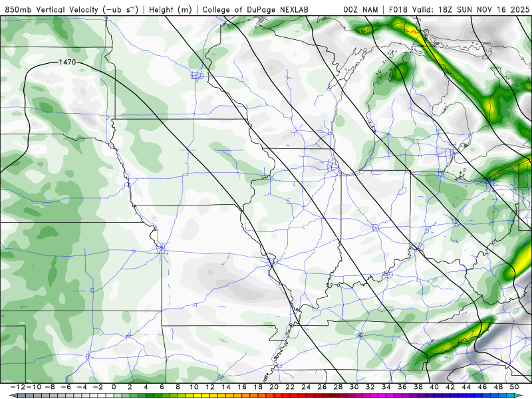Screen dimensions: 532x399
Task: Click the "30" colorbar tick label
Action: [x=354, y=387]
